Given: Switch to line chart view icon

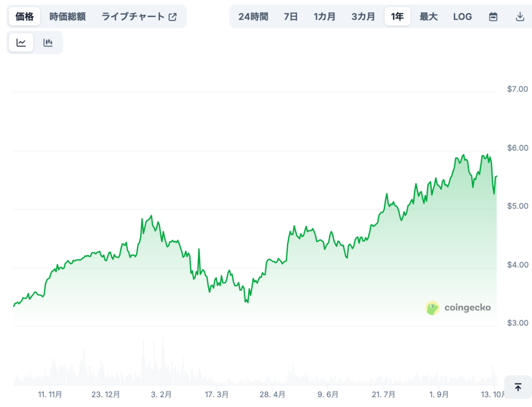Looking at the screenshot, I should (21, 43).
